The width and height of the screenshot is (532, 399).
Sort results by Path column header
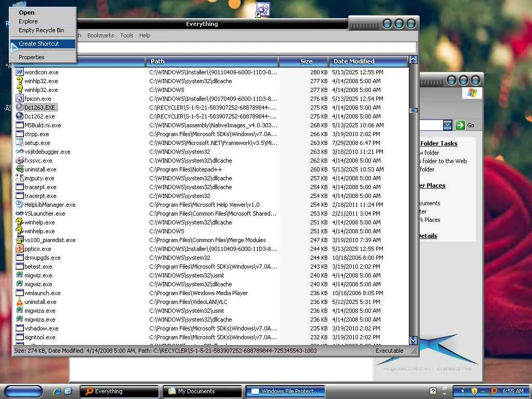pyautogui.click(x=212, y=61)
